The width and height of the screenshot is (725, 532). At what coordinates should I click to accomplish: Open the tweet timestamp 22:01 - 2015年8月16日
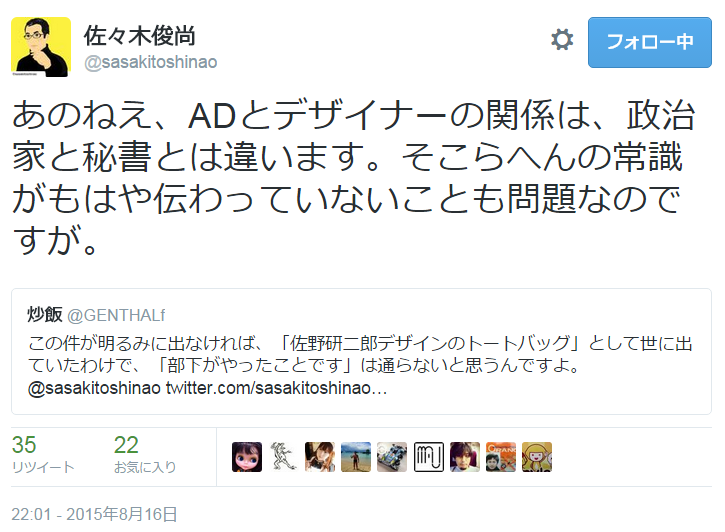pos(94,514)
